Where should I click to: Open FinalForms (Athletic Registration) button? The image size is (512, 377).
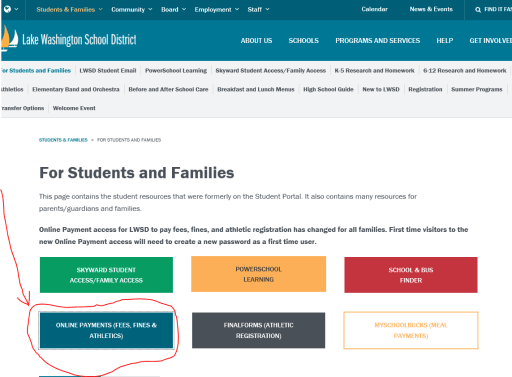(258, 330)
